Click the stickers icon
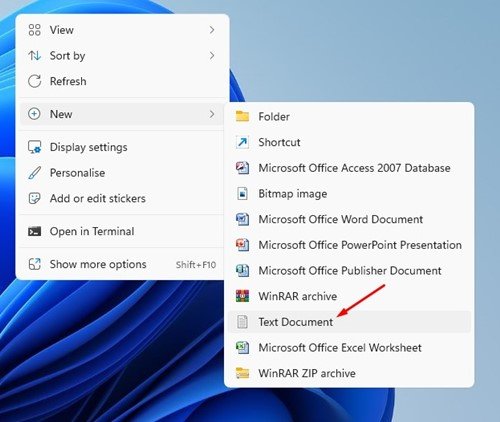The image size is (500, 422). point(35,198)
